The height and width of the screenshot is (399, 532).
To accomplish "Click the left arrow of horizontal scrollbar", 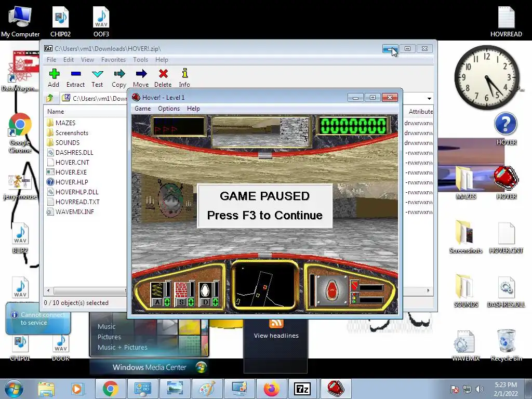I will tap(48, 290).
